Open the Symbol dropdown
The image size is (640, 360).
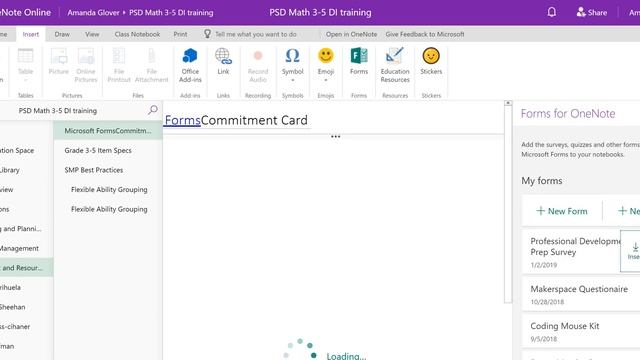[x=293, y=64]
